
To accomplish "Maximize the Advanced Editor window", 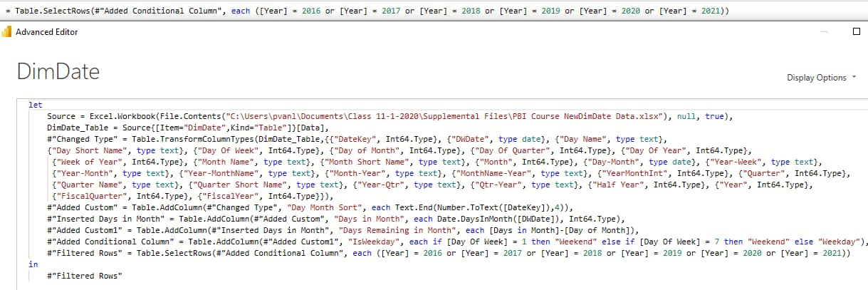I will (x=856, y=32).
